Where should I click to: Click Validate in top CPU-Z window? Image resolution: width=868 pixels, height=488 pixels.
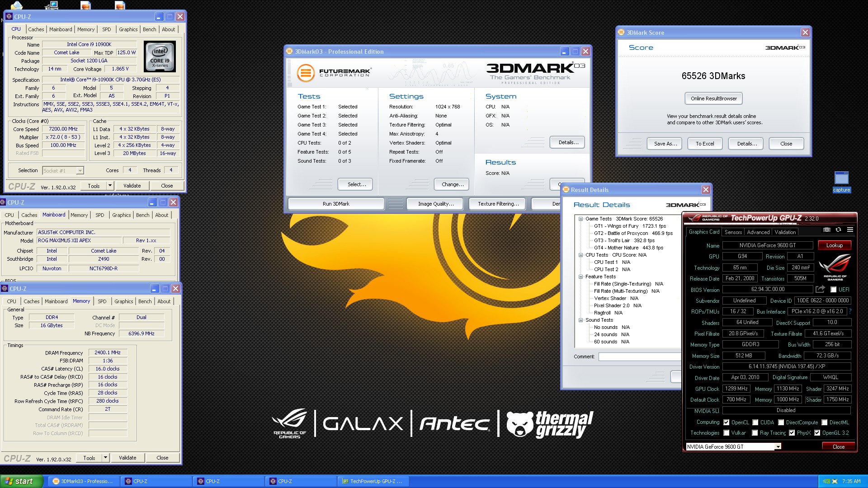pyautogui.click(x=132, y=186)
